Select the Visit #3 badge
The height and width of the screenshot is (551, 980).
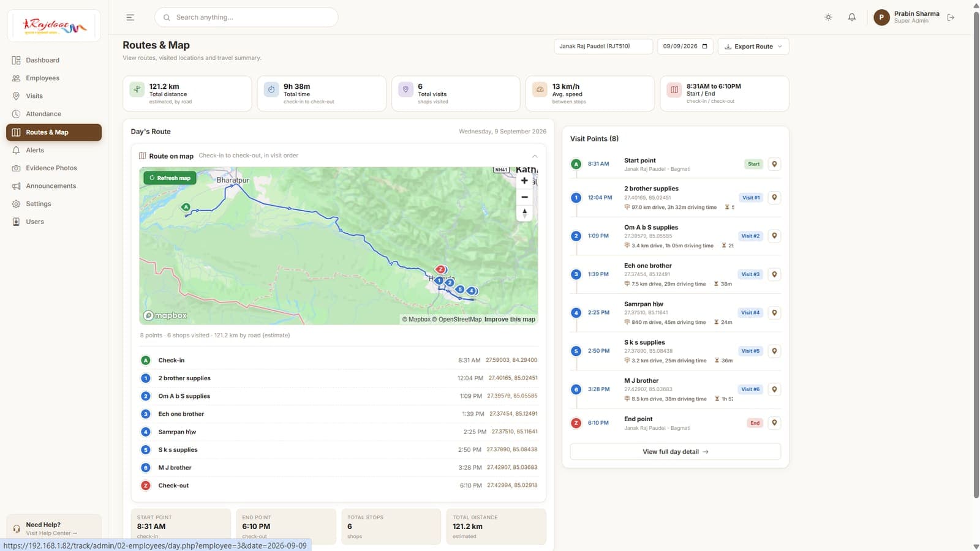(750, 274)
